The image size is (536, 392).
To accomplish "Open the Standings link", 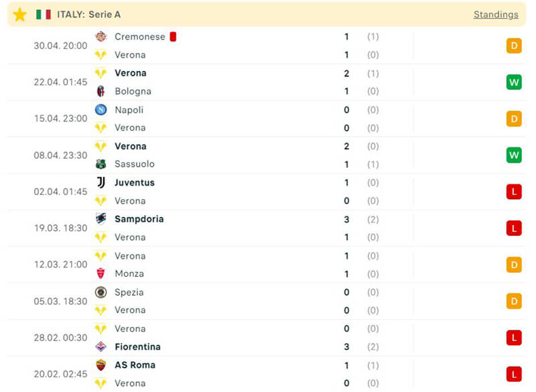I will click(x=496, y=15).
